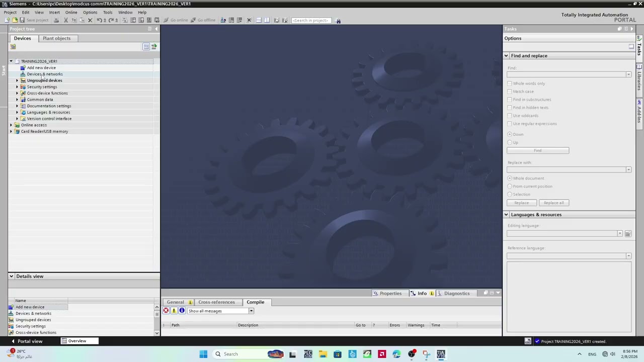Click Go online in the toolbar

pos(176,20)
